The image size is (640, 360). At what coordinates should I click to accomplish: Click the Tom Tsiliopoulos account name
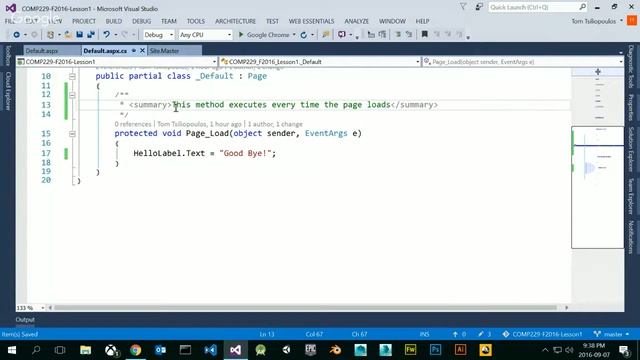coord(593,21)
